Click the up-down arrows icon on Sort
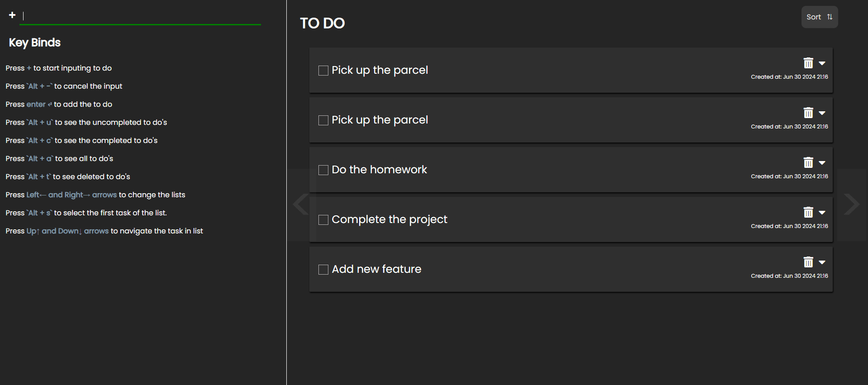The image size is (868, 385). point(830,17)
